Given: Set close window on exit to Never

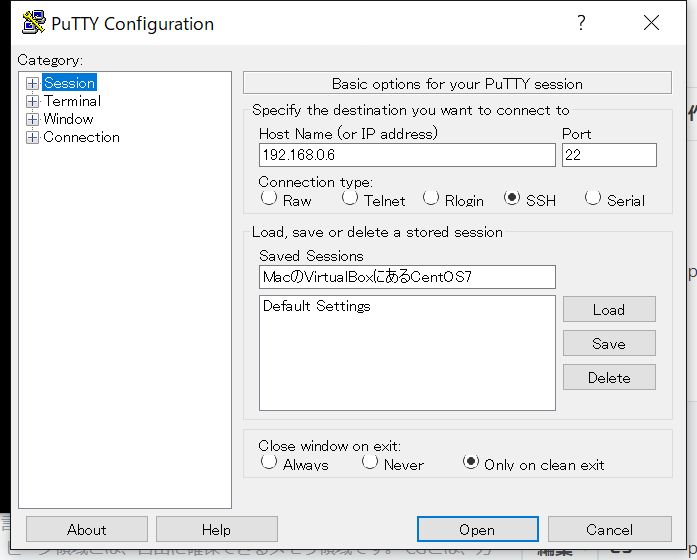Looking at the screenshot, I should tap(369, 462).
